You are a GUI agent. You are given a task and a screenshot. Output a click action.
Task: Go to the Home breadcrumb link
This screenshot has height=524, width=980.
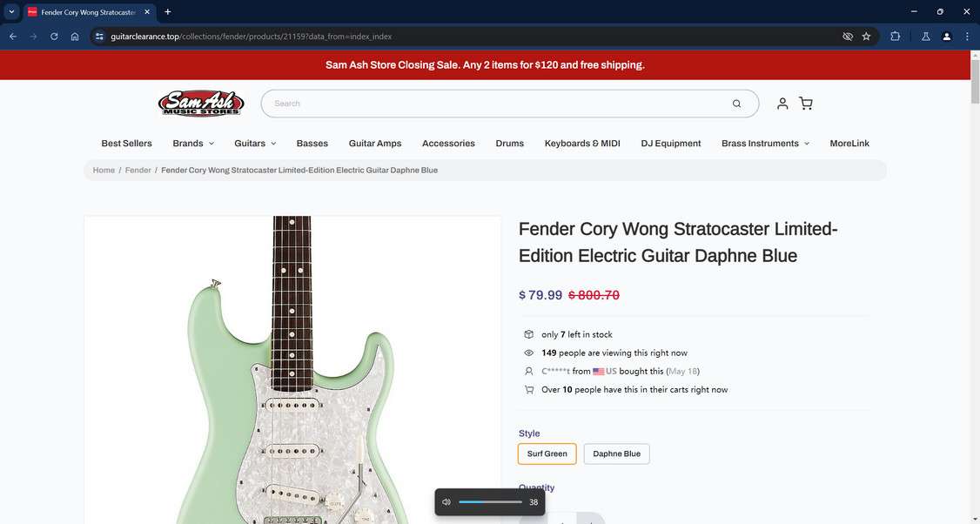coord(104,170)
